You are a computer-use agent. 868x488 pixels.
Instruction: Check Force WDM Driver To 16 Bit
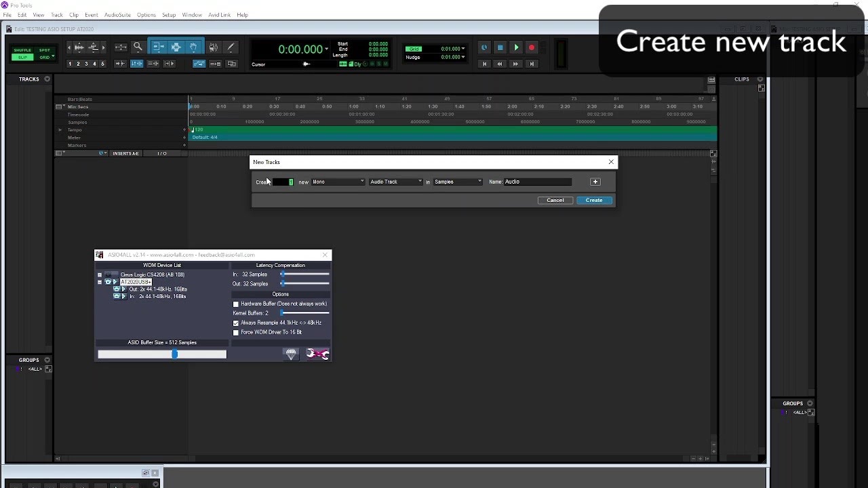click(x=236, y=333)
